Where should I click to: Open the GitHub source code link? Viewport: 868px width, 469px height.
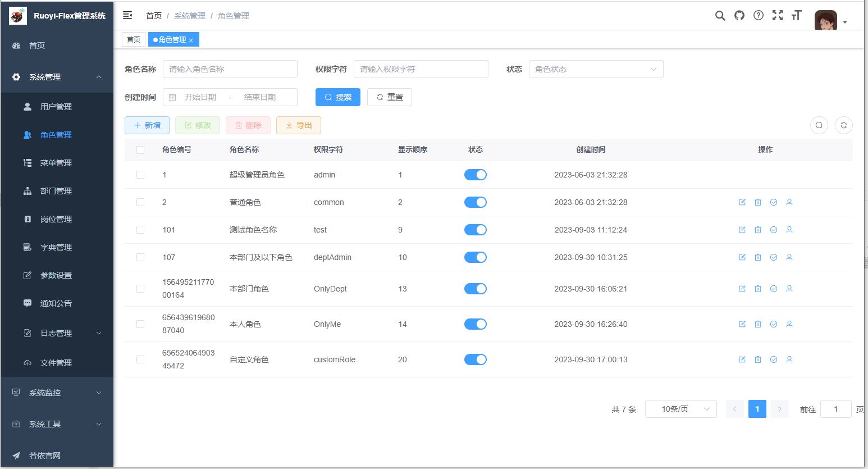pos(739,16)
